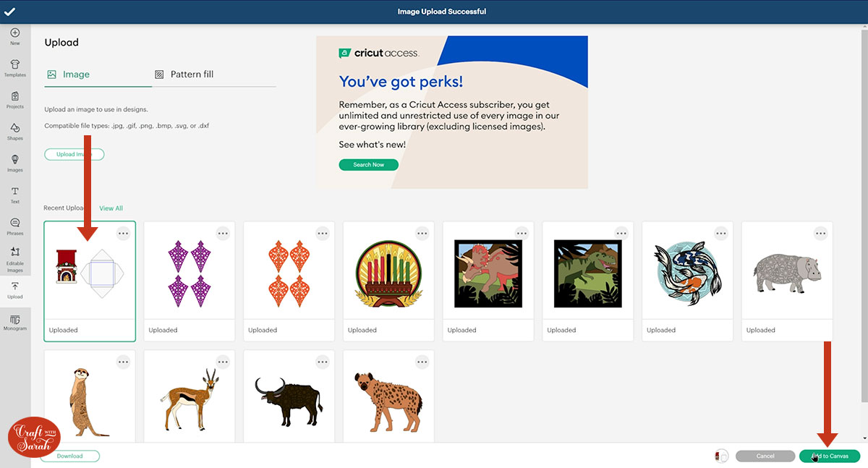Open the Shapes tool
The height and width of the screenshot is (468, 868).
tap(15, 132)
